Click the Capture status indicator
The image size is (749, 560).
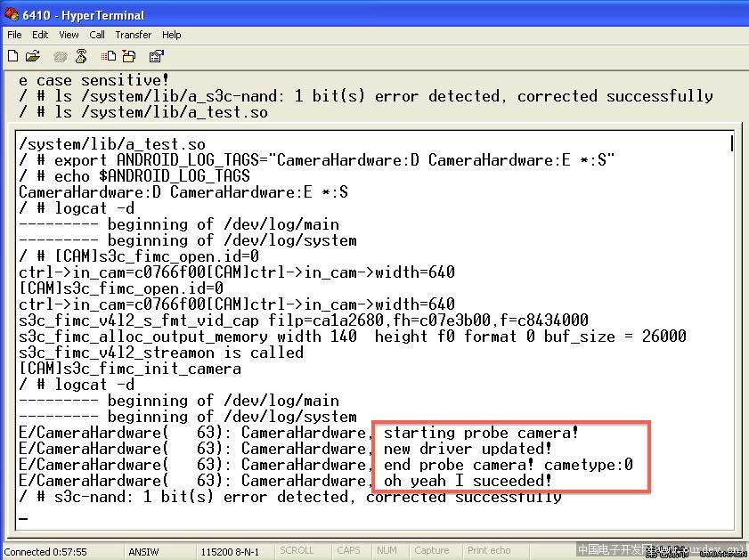coord(432,550)
